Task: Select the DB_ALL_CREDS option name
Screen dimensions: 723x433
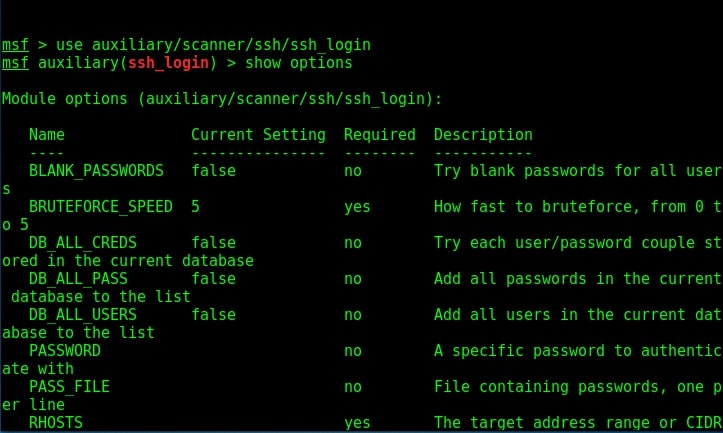Action: pos(83,243)
